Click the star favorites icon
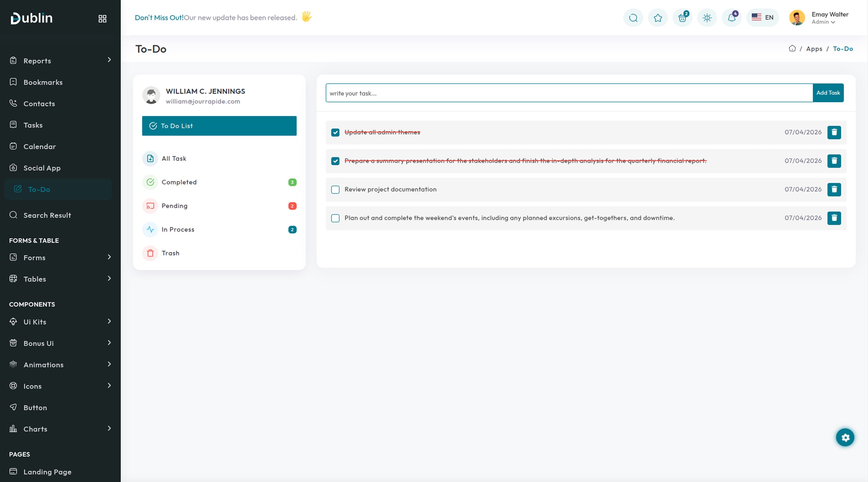The image size is (868, 482). pos(658,18)
